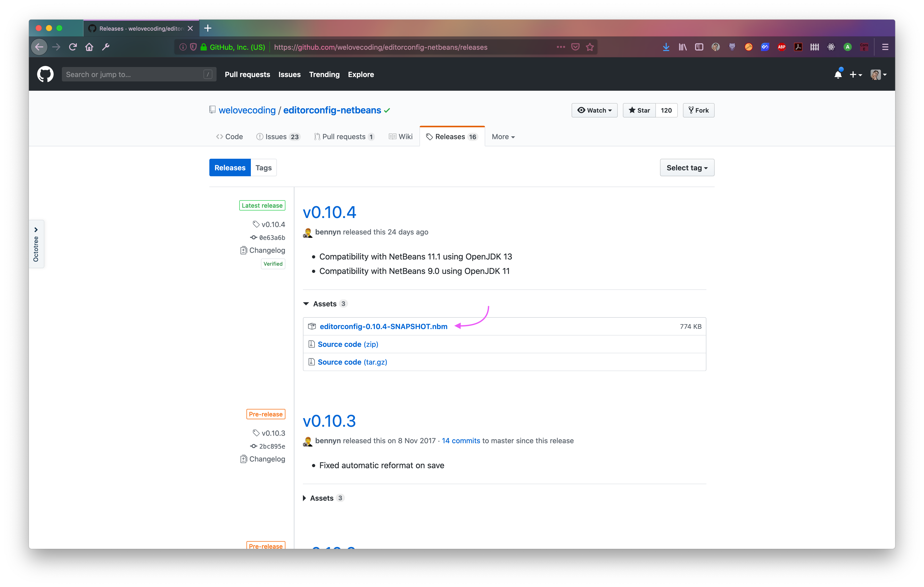Image resolution: width=924 pixels, height=587 pixels.
Task: Select the blue Releases toggle button
Action: coord(230,167)
